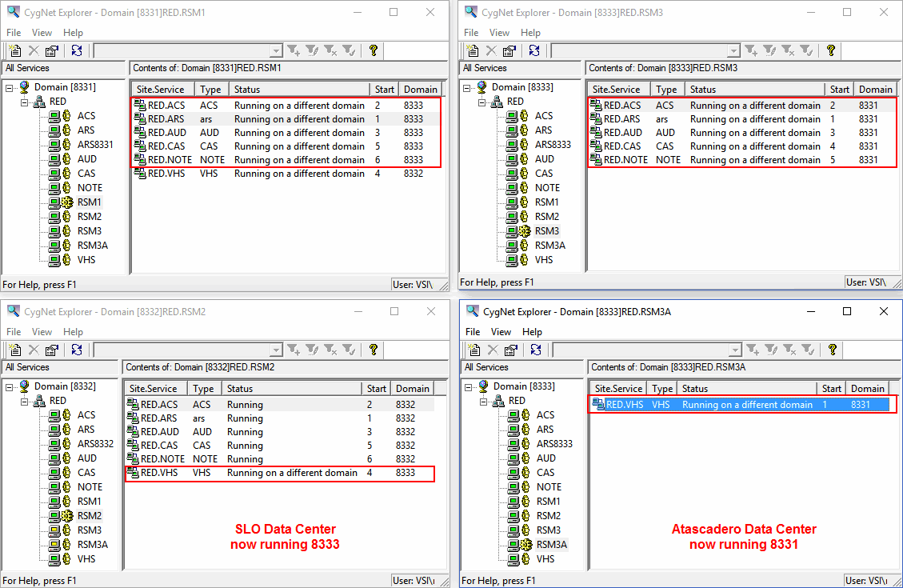Click the New icon in RSM1 window toolbar
Viewport: 903px width, 588px height.
pyautogui.click(x=15, y=50)
